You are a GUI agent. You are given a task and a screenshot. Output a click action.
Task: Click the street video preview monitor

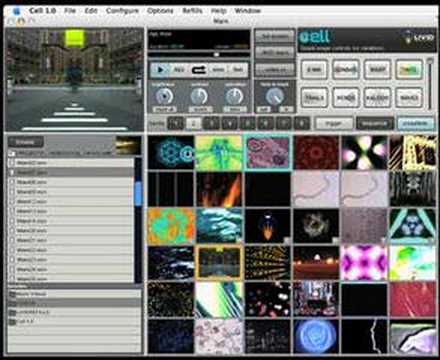point(75,80)
